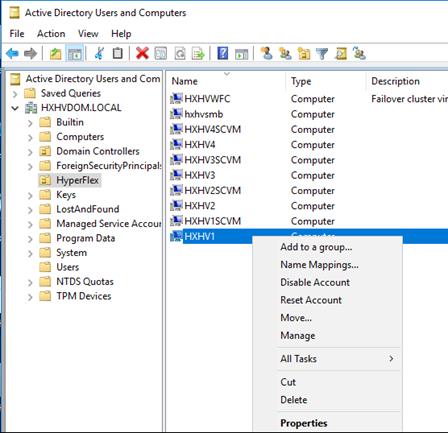Open the Help menu

pos(121,34)
